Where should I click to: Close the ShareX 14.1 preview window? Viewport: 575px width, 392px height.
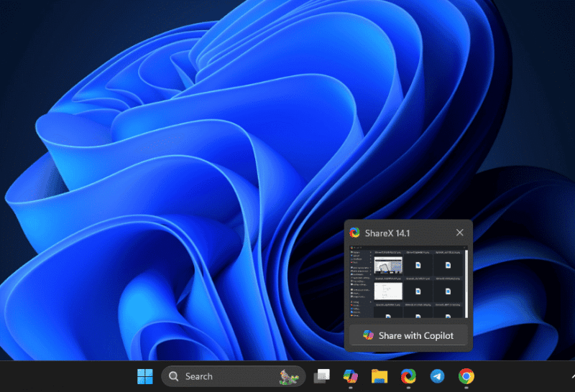tap(460, 233)
